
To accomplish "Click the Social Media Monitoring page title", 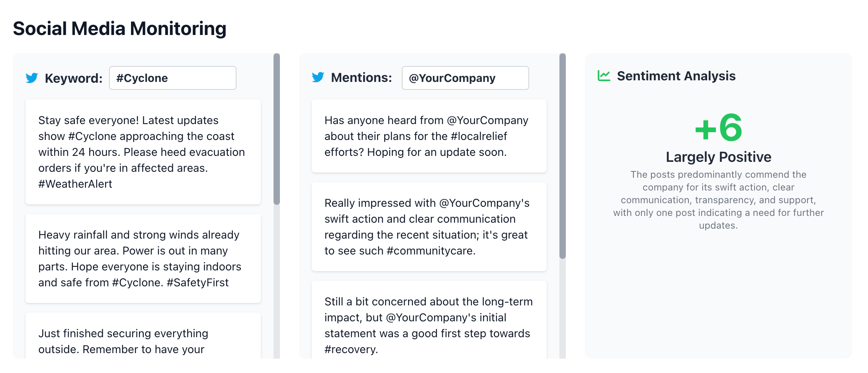I will 120,29.
